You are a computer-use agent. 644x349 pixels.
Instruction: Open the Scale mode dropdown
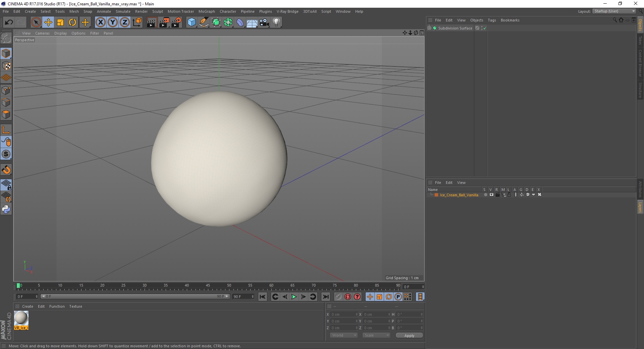[376, 335]
